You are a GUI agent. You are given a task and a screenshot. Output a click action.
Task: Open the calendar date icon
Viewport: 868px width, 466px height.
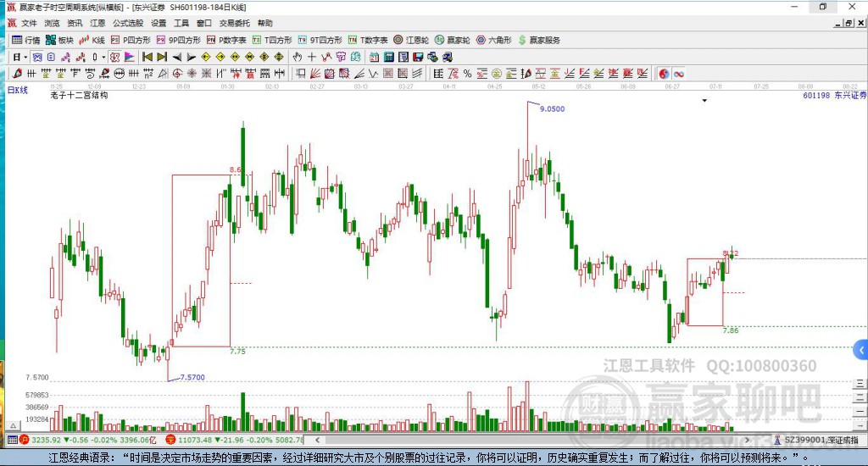tap(374, 57)
